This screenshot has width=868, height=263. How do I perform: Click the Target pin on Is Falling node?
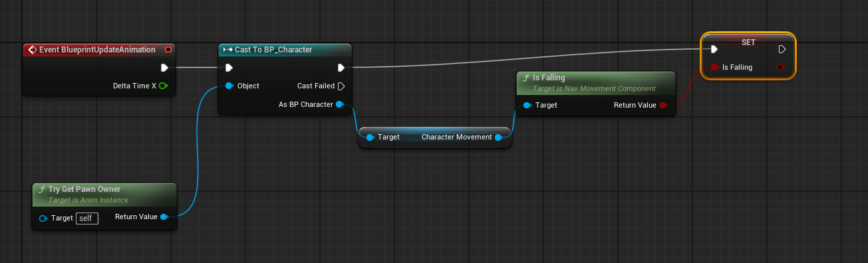click(527, 105)
